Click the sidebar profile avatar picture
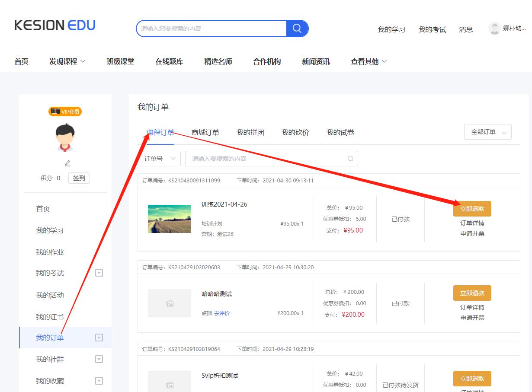The width and height of the screenshot is (532, 392). click(65, 137)
